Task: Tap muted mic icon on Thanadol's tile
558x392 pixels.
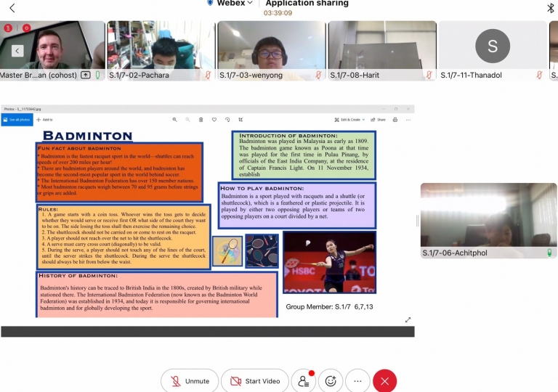Action: [540, 75]
